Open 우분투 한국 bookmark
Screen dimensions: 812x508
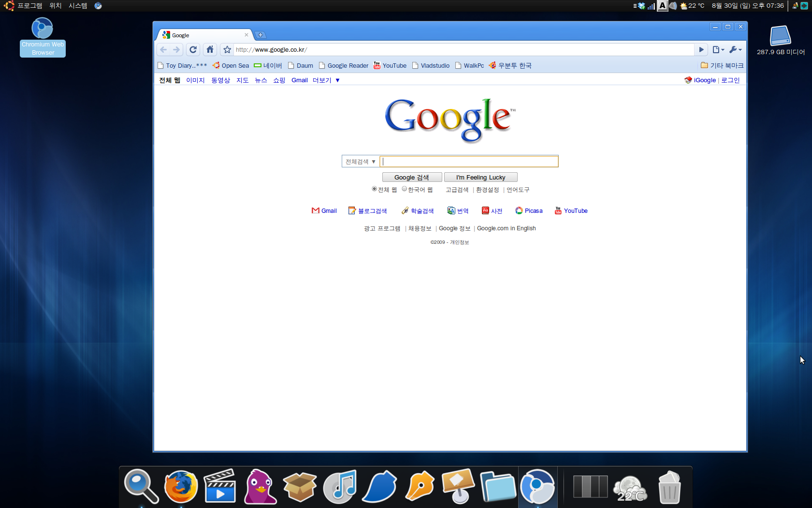pos(510,66)
